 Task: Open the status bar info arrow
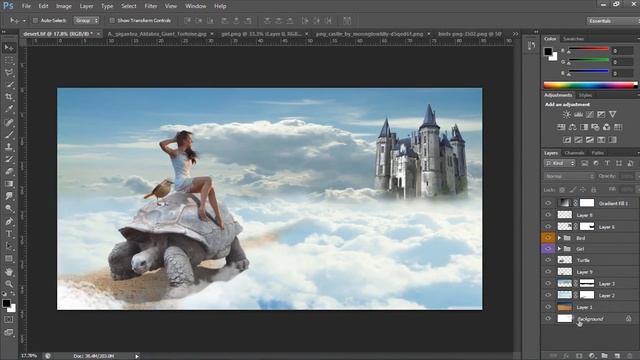[x=137, y=356]
